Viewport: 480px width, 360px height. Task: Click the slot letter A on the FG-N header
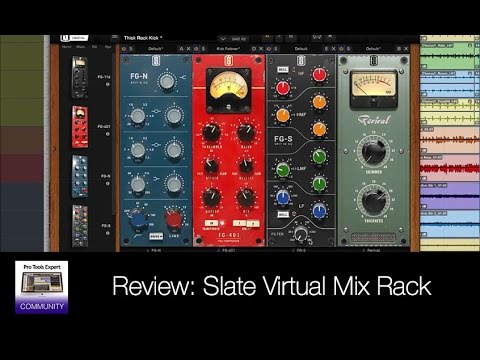tap(181, 49)
